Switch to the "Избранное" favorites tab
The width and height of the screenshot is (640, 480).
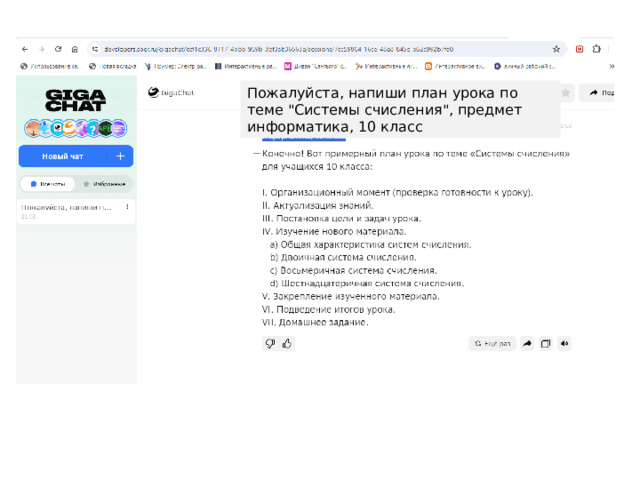(104, 184)
